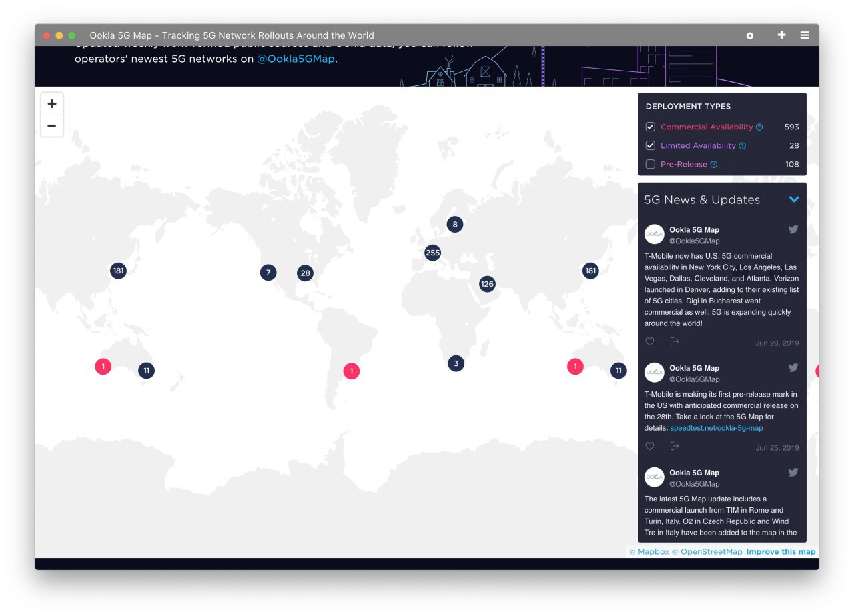
Task: Zoom in on the map with plus button
Action: coord(52,104)
